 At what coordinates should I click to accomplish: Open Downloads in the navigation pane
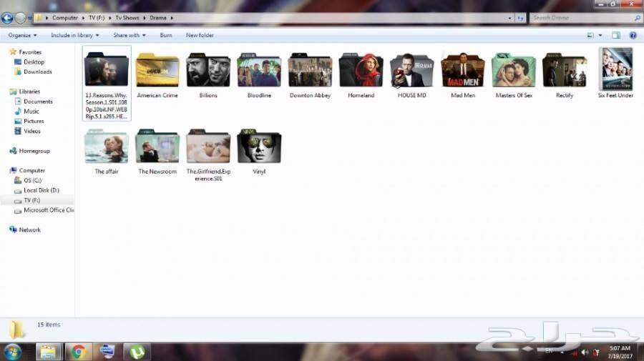[x=37, y=71]
